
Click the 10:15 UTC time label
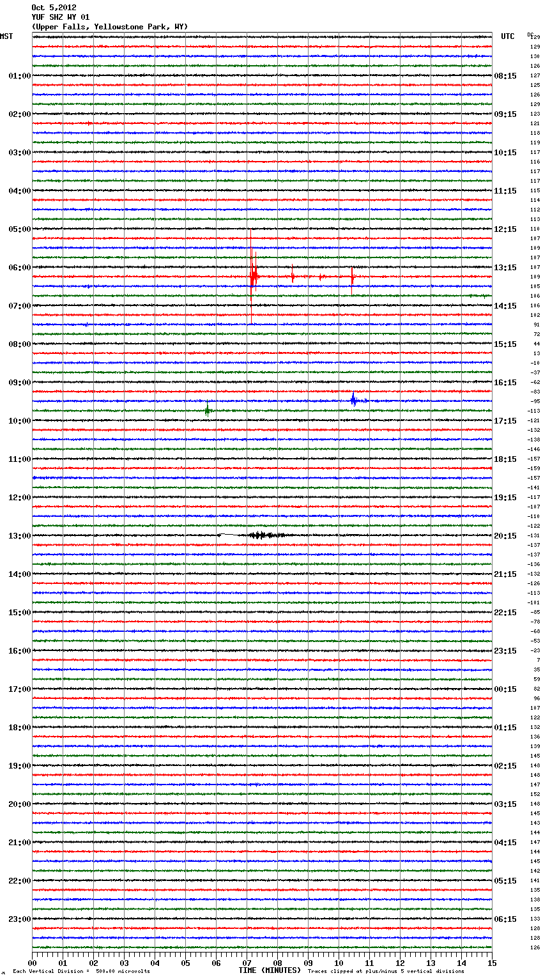pos(505,153)
